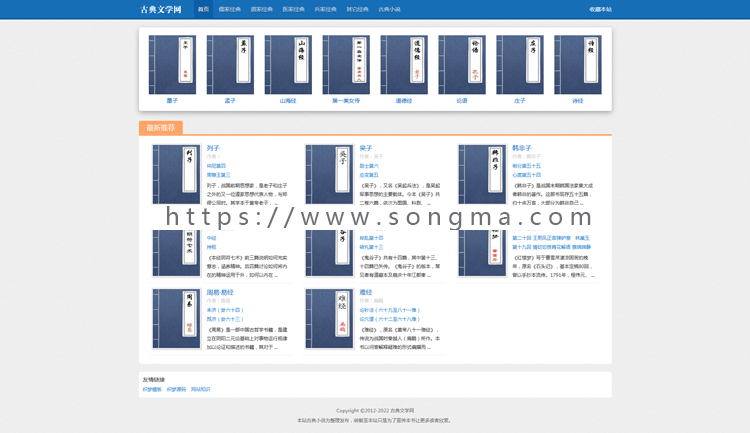
Task: Open the 韩非子 book cover image
Action: click(x=482, y=175)
